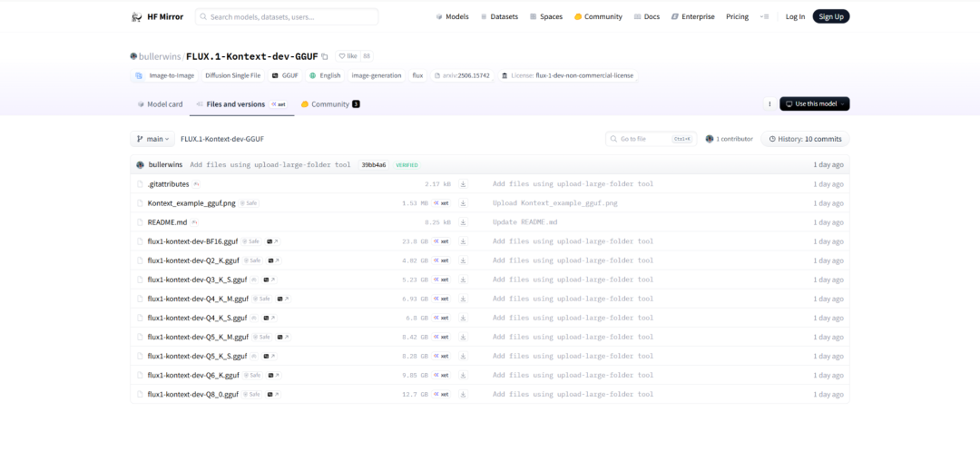Open the Pricing page
Viewport: 980px width, 471px height.
point(738,17)
